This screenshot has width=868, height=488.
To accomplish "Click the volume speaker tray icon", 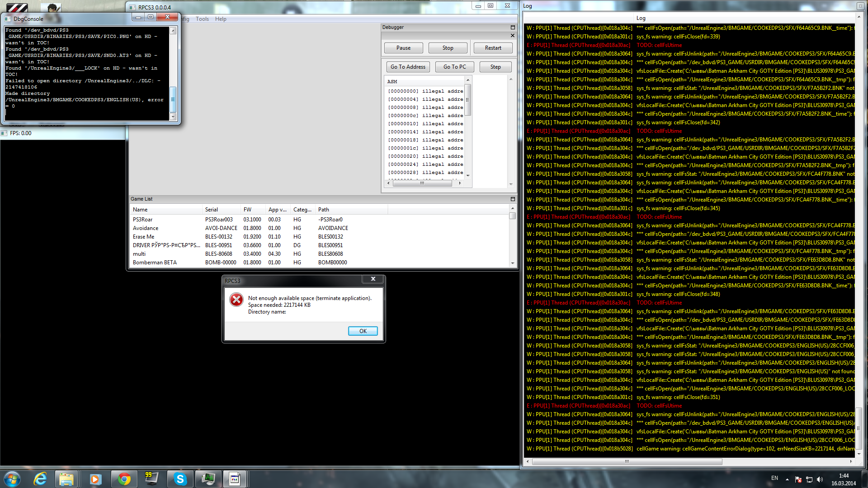I will 820,479.
